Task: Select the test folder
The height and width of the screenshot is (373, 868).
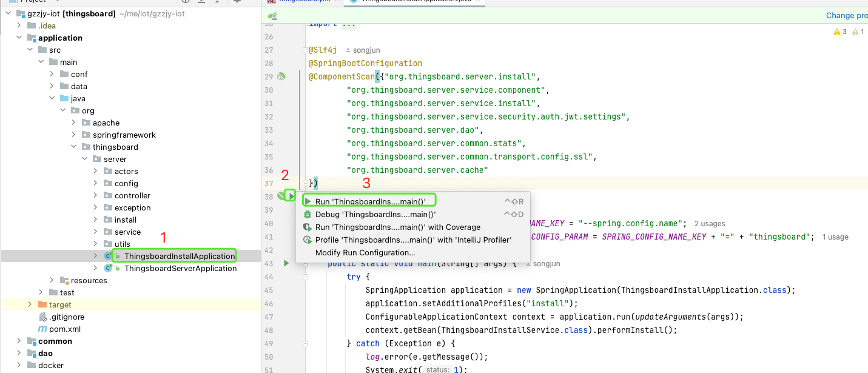Action: point(67,292)
